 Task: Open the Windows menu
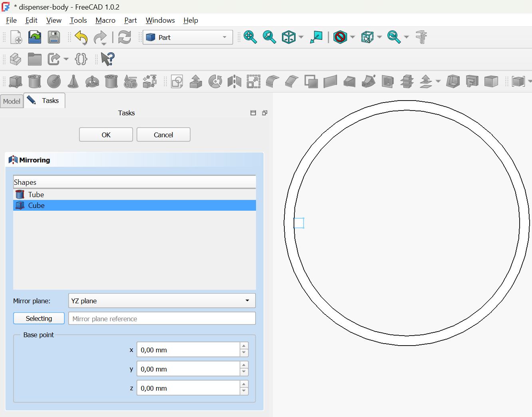tap(160, 20)
